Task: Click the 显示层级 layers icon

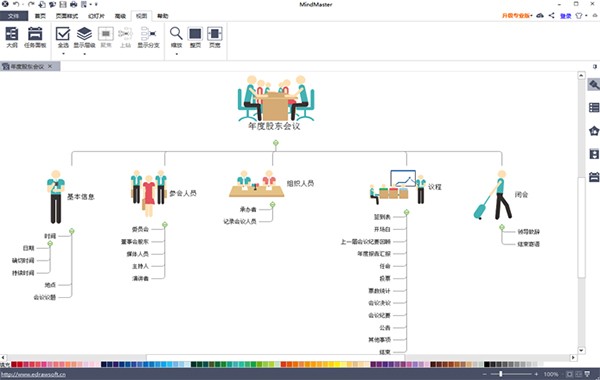Action: click(84, 34)
